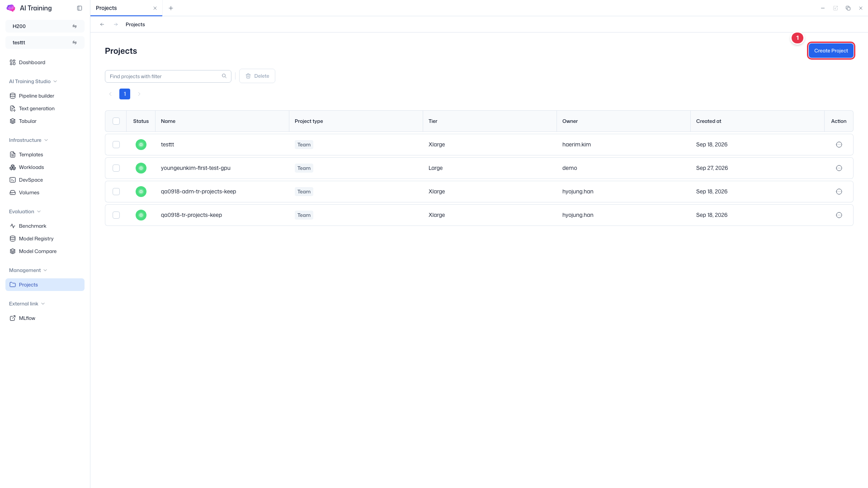
Task: Open Tabular studio
Action: pos(45,121)
